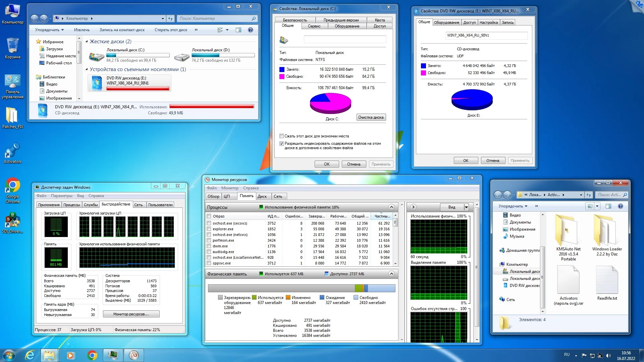Click the help icon in the Computer window
This screenshot has width=644, height=362.
coord(250,30)
